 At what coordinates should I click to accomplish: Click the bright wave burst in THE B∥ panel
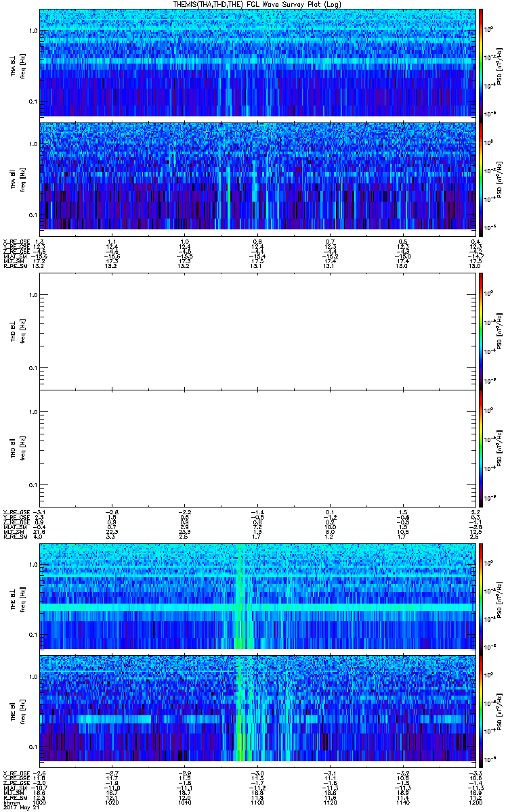point(239,708)
